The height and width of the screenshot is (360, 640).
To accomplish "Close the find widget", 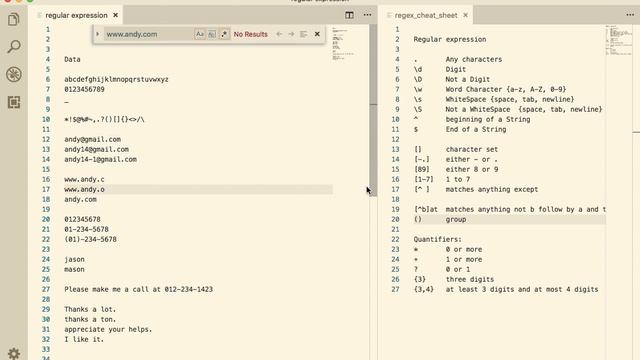I will 317,34.
